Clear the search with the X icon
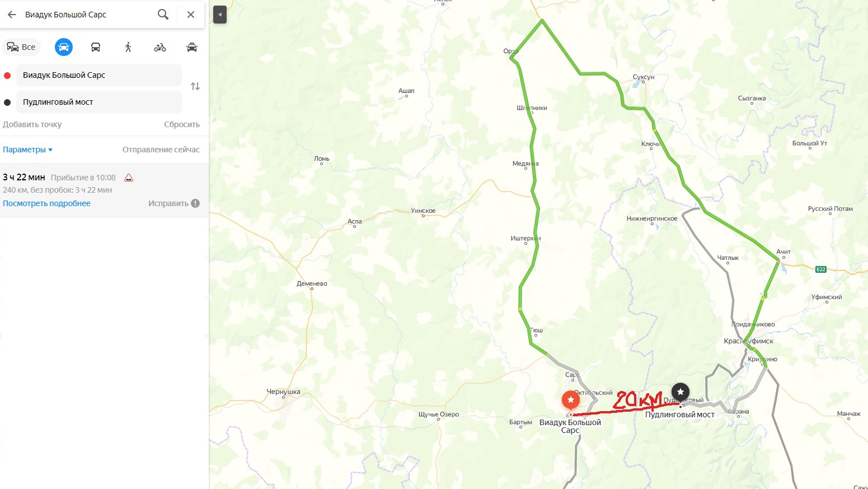 click(191, 15)
